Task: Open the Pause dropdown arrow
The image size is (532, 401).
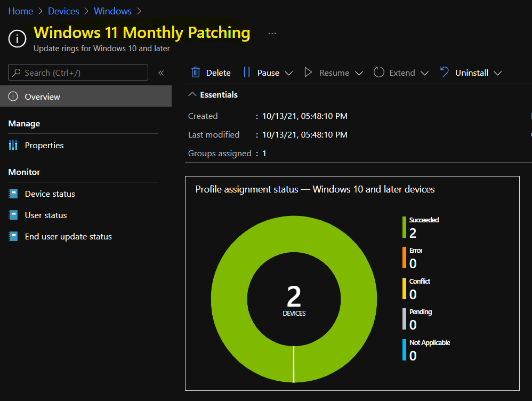Action: pyautogui.click(x=289, y=74)
